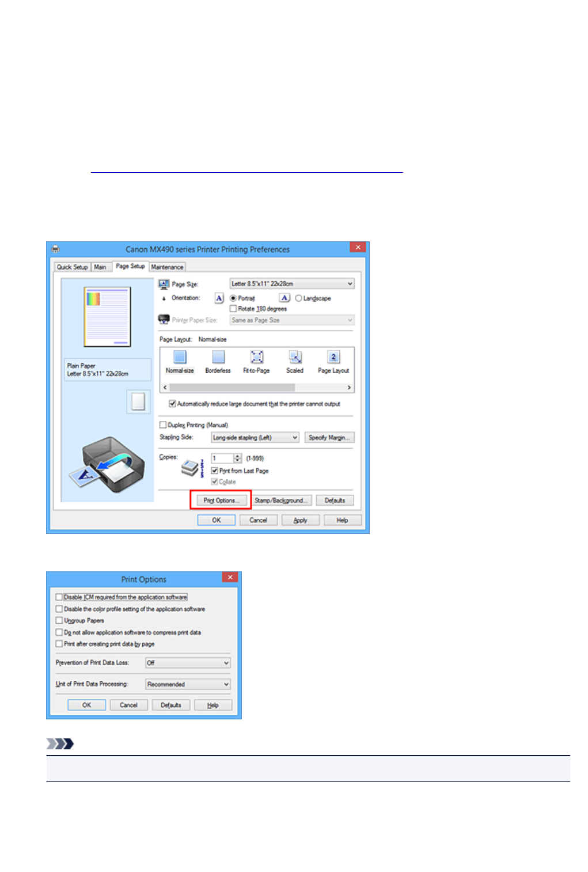This screenshot has height=872, width=588.
Task: Click the Printer Paper Size icon
Action: [x=164, y=319]
